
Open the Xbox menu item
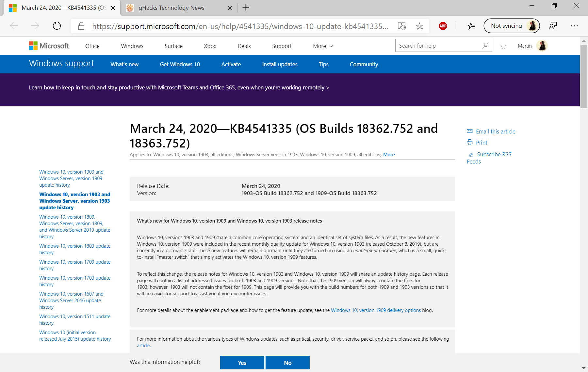click(x=210, y=46)
